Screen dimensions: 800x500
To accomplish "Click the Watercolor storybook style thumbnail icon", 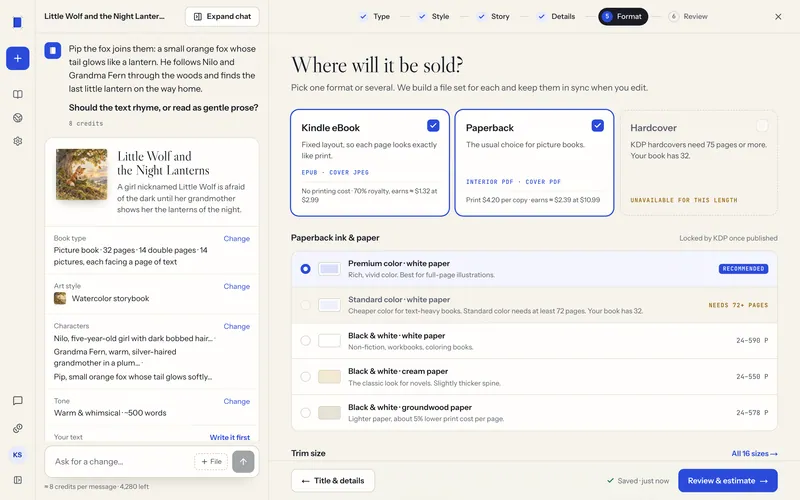I will (60, 298).
